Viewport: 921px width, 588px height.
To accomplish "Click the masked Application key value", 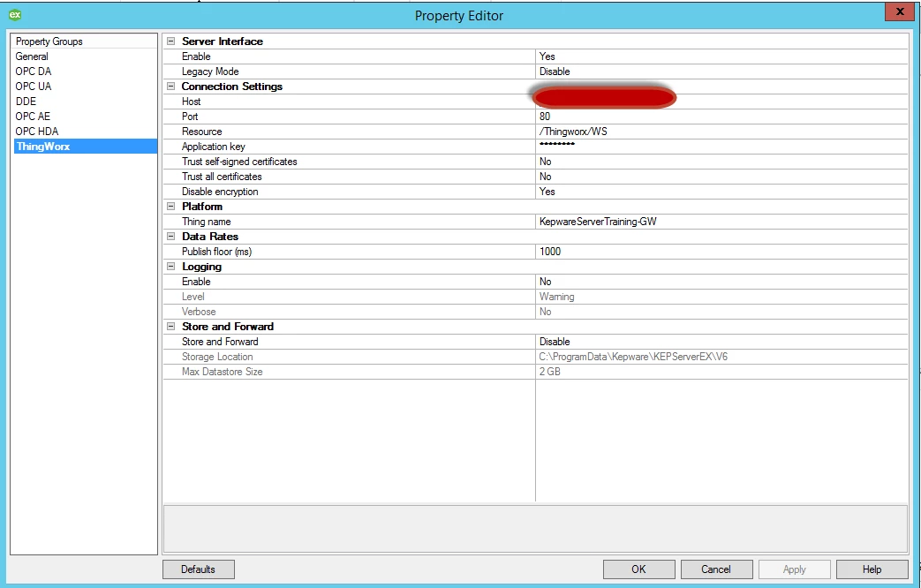I will [722, 147].
